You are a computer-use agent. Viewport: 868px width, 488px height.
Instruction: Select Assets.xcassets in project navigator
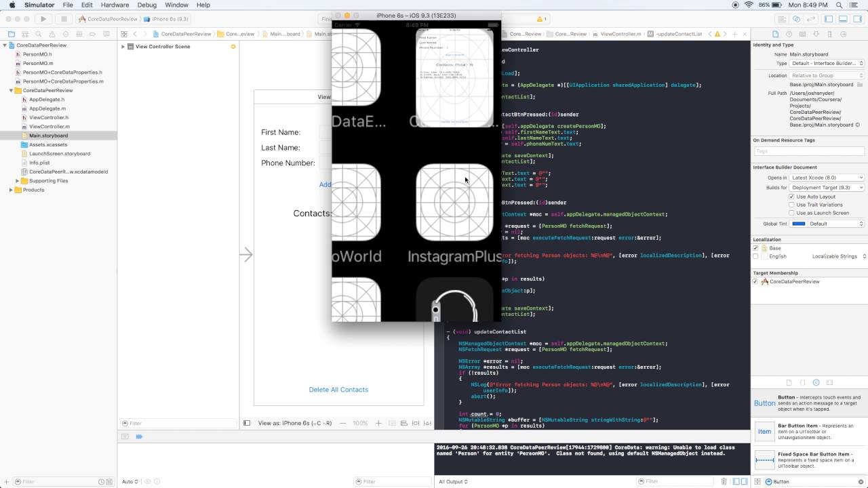click(x=48, y=144)
